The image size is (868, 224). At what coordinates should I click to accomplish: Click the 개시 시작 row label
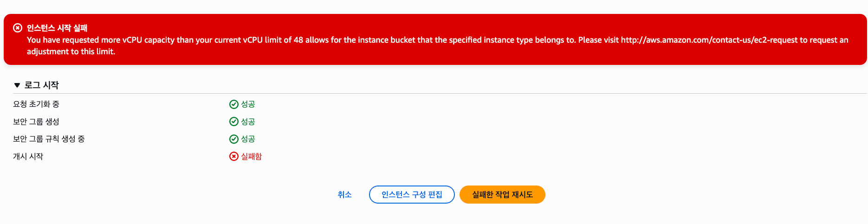tap(28, 157)
